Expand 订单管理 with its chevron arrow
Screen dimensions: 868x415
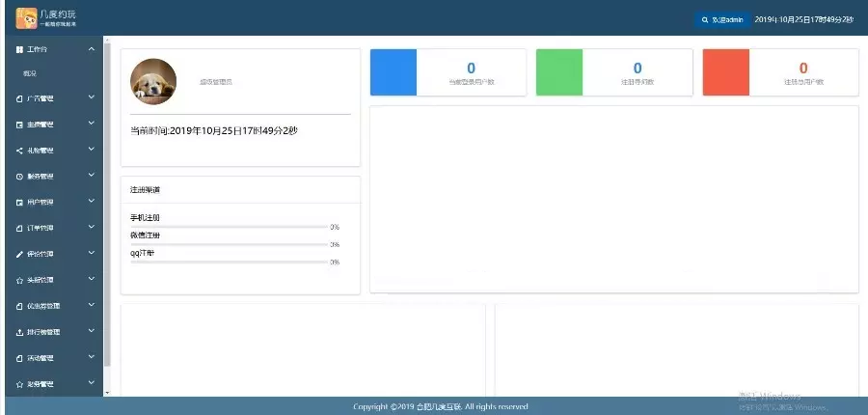(x=92, y=228)
